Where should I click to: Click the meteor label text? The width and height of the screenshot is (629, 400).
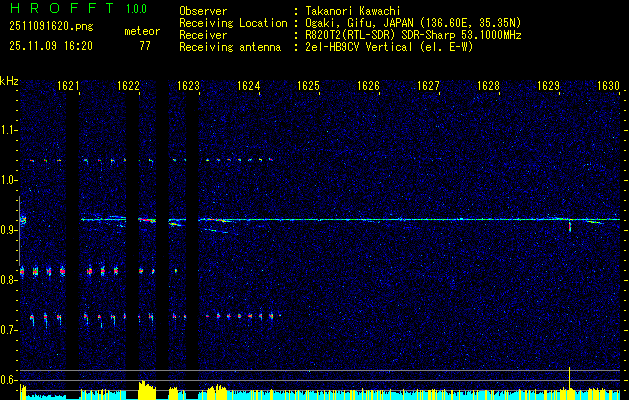point(142,31)
